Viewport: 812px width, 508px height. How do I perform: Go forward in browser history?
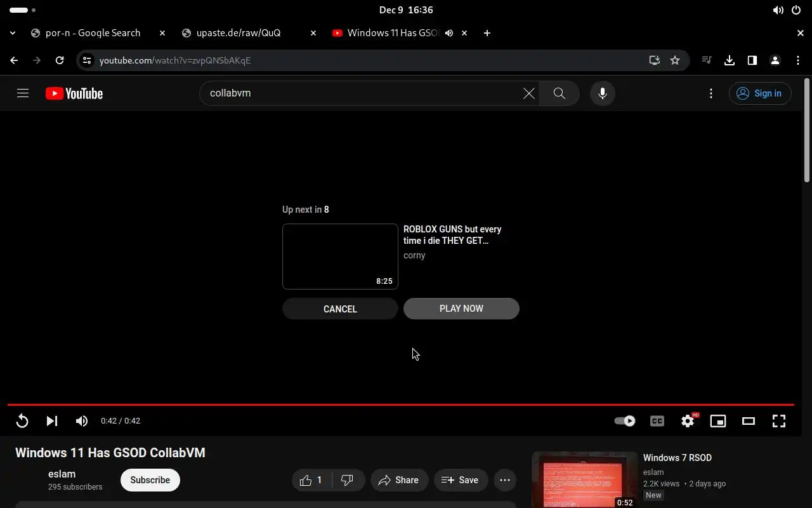coord(37,60)
